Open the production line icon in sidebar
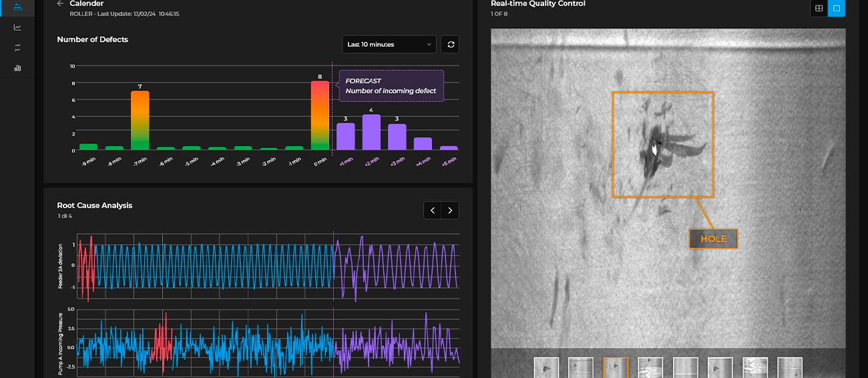Image resolution: width=868 pixels, height=378 pixels. 17,6
